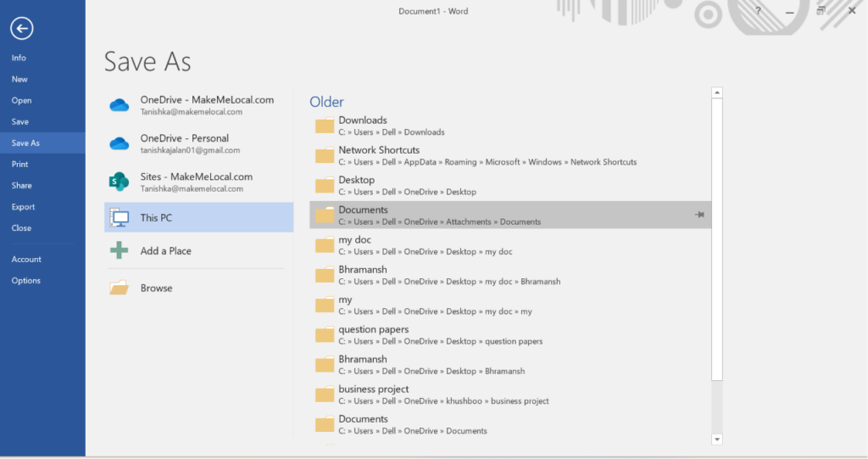Select Save As in the sidebar
Viewport: 868px width, 459px height.
coord(42,143)
